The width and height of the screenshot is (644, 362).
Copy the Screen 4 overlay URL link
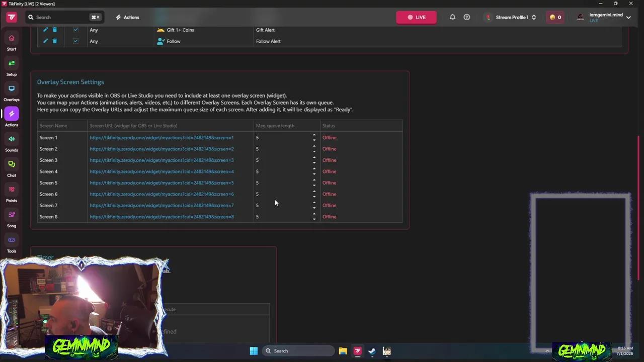162,171
